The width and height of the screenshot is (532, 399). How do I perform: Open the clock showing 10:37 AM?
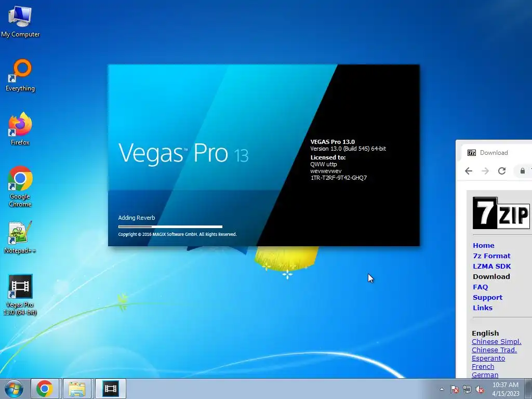click(506, 389)
